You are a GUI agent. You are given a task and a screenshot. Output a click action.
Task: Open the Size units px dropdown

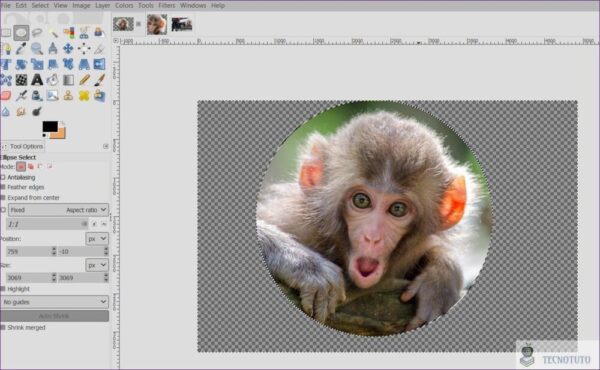pos(97,265)
